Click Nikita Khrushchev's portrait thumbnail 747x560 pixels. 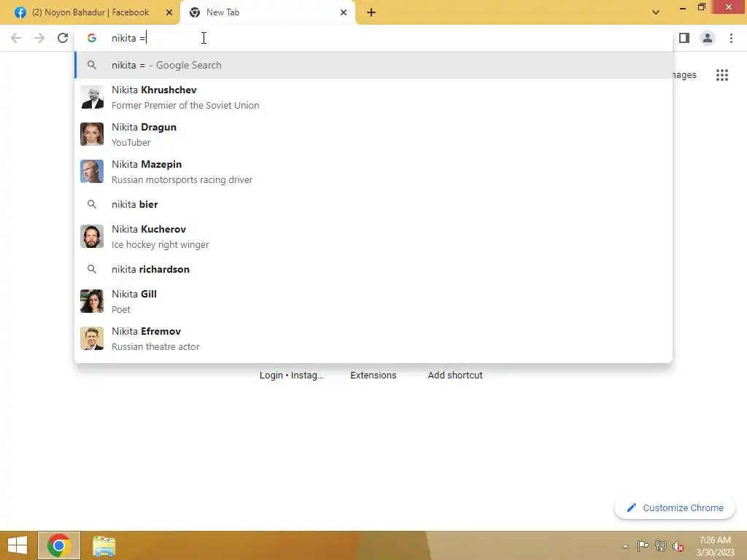92,97
